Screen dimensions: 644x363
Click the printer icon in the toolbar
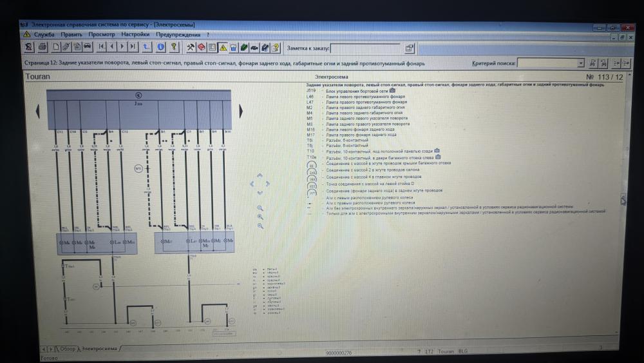42,47
